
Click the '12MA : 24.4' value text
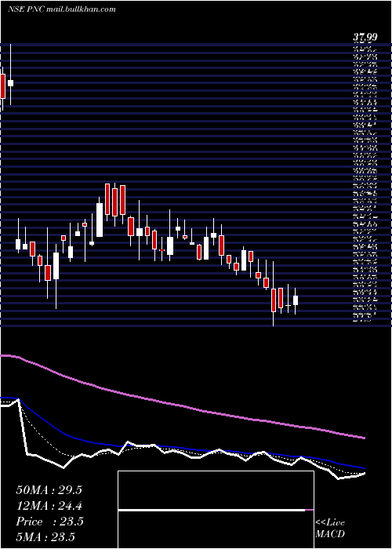[49, 506]
